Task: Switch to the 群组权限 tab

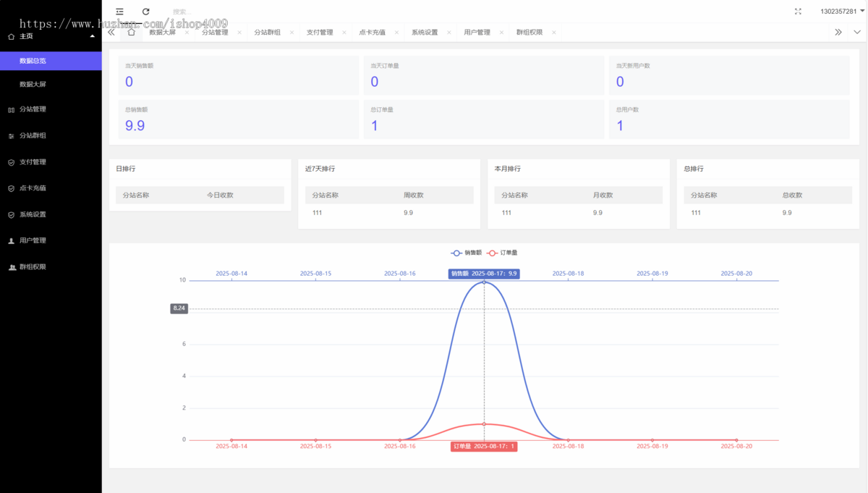Action: click(x=529, y=33)
